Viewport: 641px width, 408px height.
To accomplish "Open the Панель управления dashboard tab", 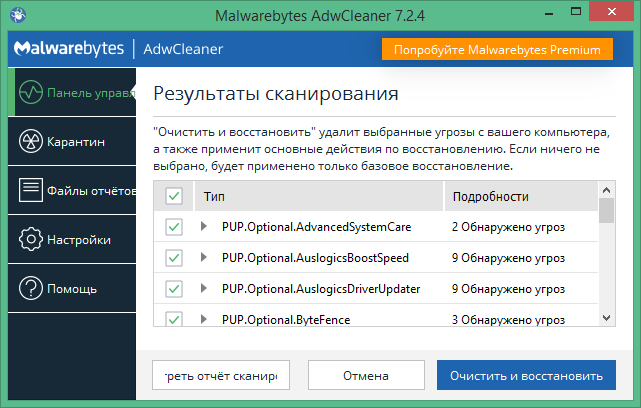I will [x=72, y=92].
